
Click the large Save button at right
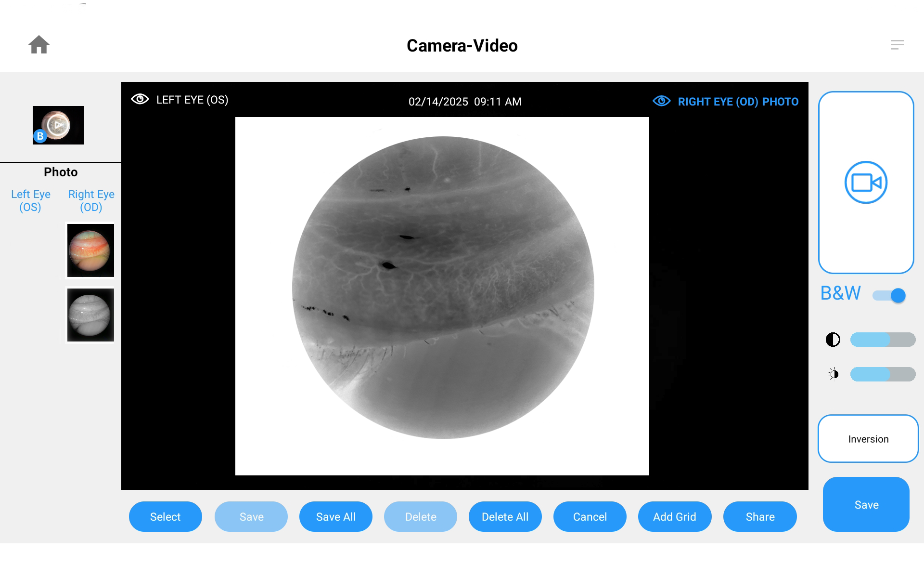point(866,504)
